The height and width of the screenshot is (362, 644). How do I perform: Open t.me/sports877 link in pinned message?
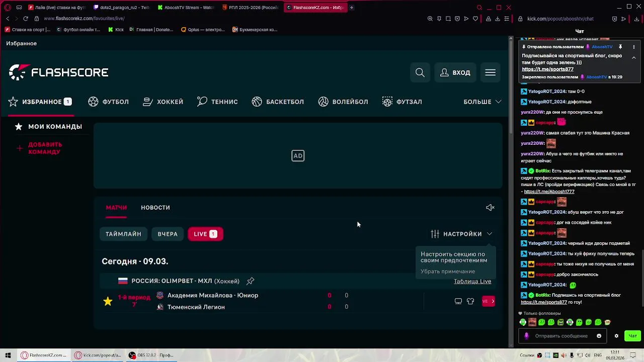[547, 69]
